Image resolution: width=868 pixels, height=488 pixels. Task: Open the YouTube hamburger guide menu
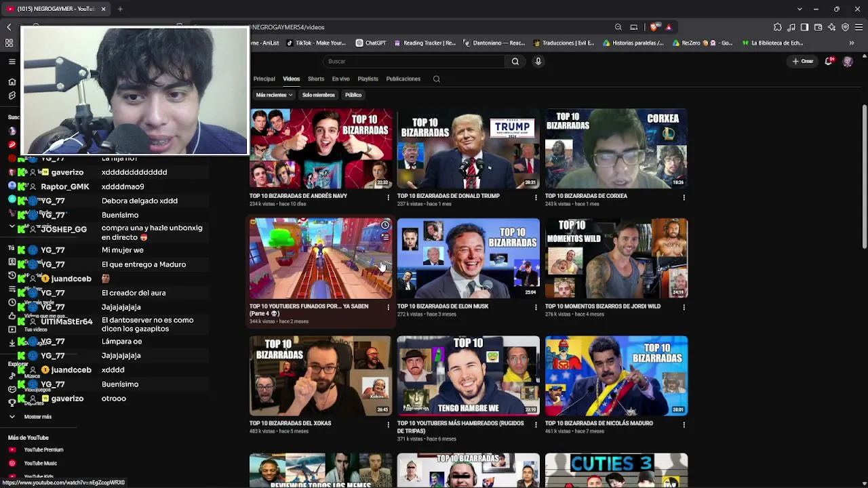click(x=12, y=61)
